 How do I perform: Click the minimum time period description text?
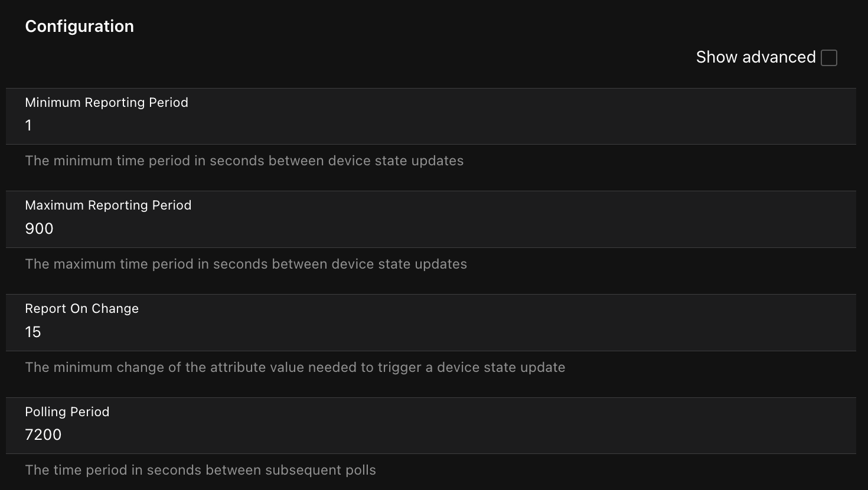pos(244,161)
